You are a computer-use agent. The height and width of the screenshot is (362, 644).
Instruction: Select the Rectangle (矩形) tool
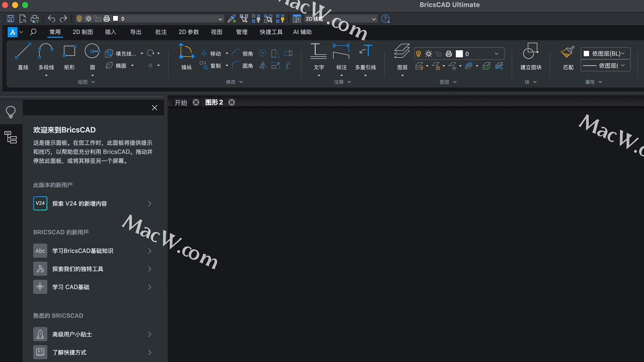(x=69, y=51)
